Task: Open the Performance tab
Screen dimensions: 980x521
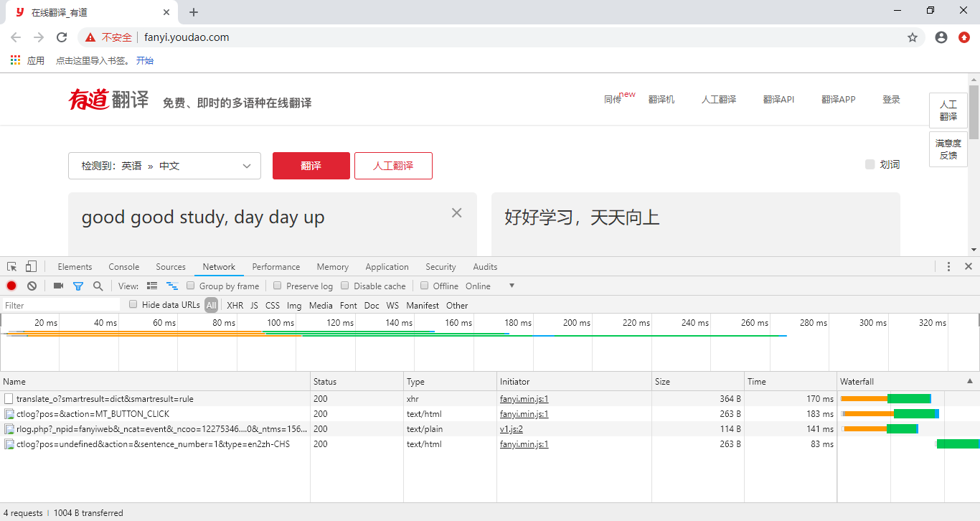Action: (x=276, y=266)
